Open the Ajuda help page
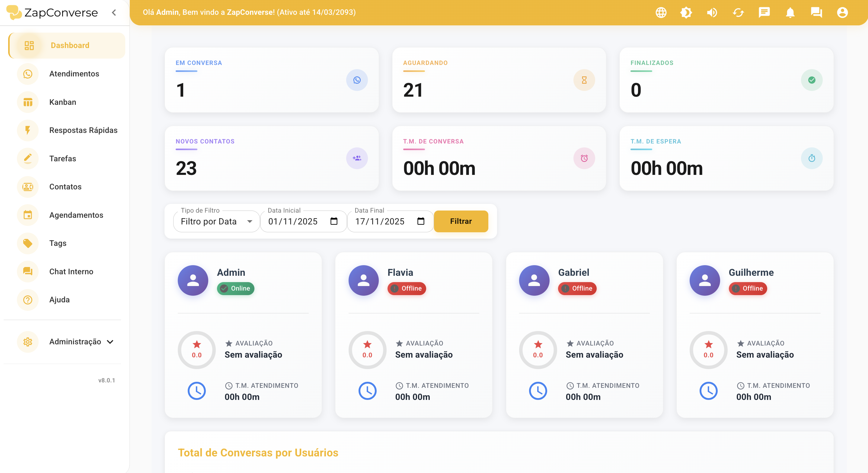 point(59,300)
